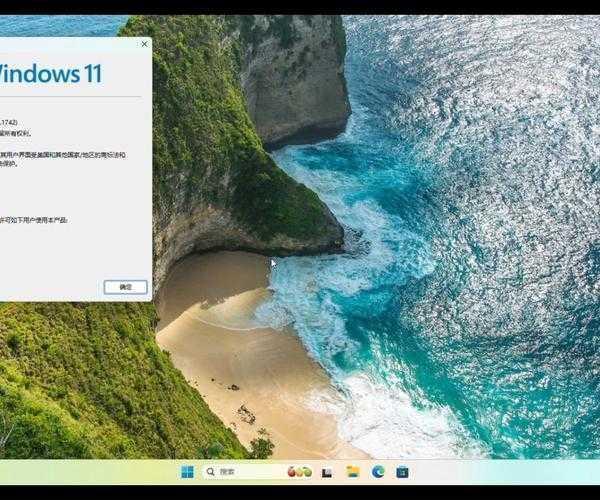Click the 确定 button in the About Windows dialog

[x=126, y=287]
